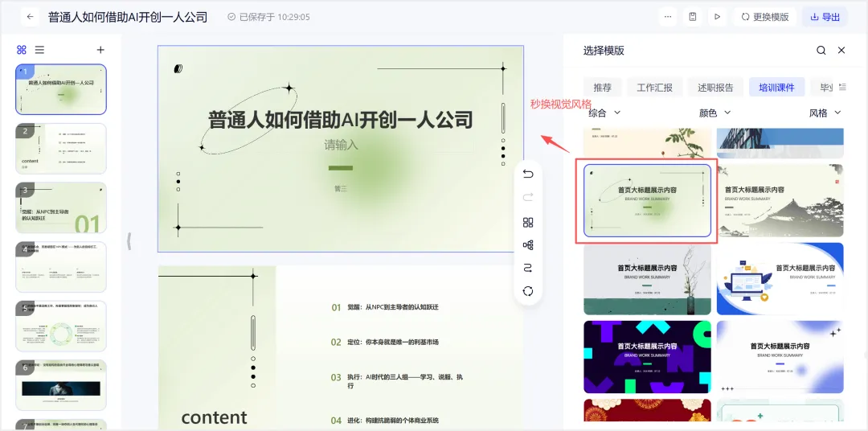Image resolution: width=868 pixels, height=431 pixels.
Task: Click the document title in header
Action: (x=128, y=17)
